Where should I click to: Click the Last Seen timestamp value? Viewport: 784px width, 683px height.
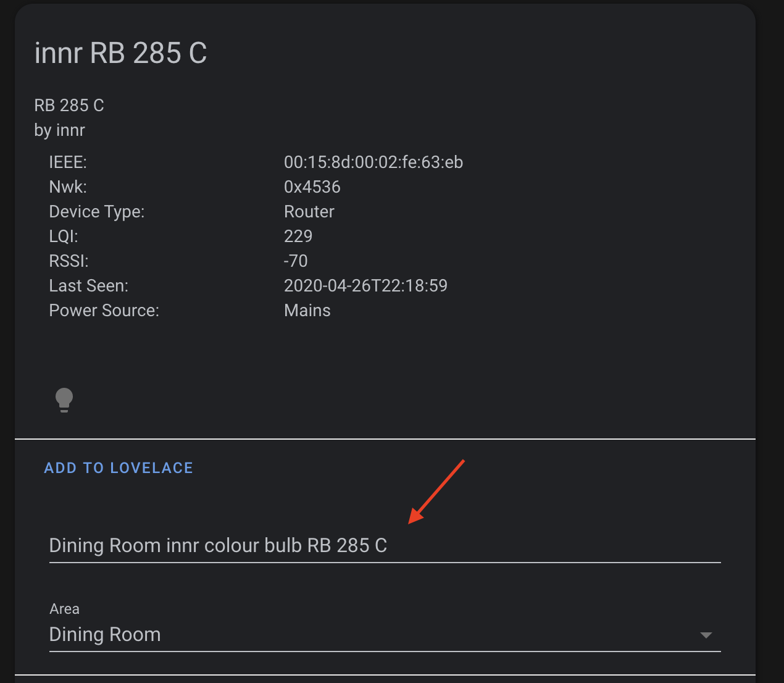click(365, 286)
